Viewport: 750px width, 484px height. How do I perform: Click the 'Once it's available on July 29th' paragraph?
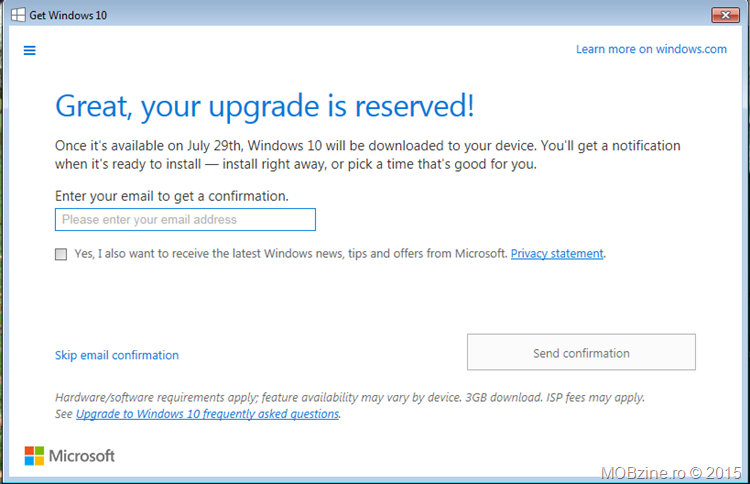coord(367,154)
